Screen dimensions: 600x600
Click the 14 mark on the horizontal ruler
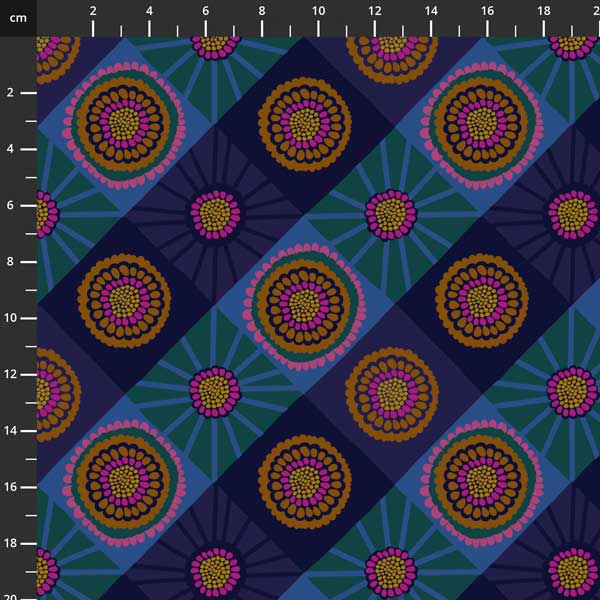point(430,11)
